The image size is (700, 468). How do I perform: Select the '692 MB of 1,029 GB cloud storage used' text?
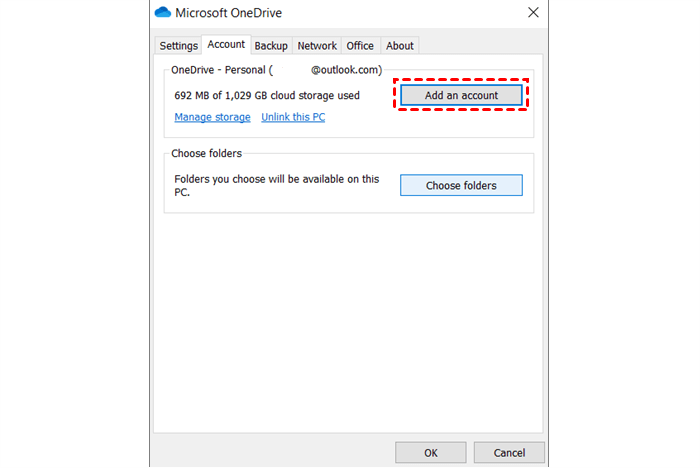[267, 96]
